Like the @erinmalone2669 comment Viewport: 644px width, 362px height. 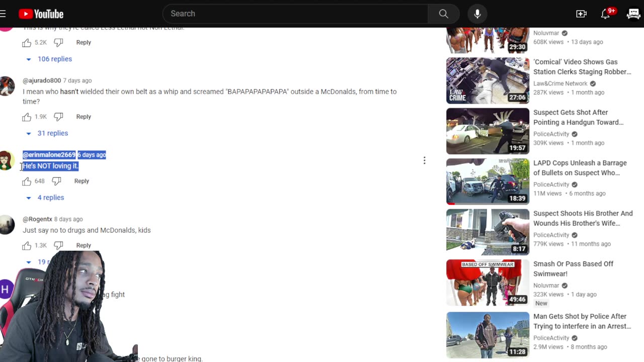click(x=27, y=181)
